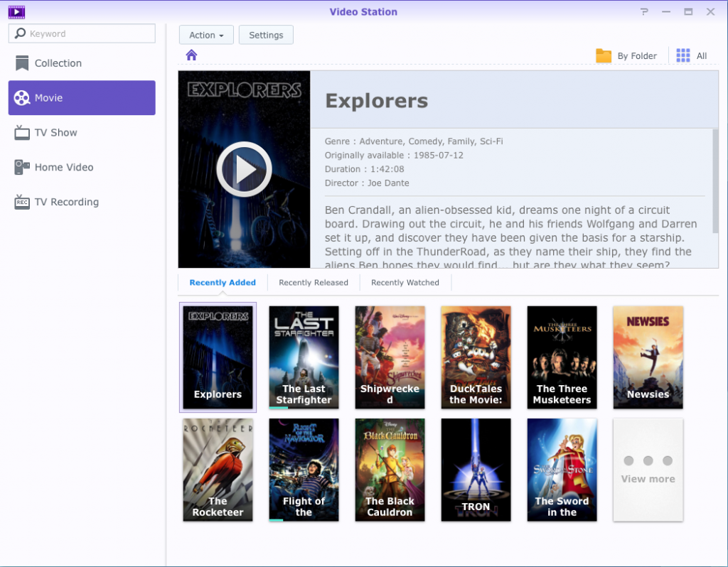
Task: Click the Genre line of Explorers
Action: (x=414, y=141)
